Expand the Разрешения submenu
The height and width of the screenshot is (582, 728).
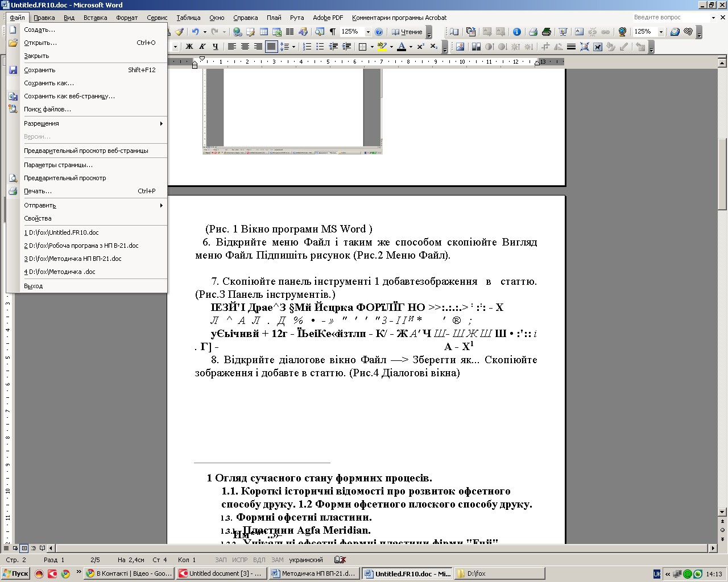pos(86,123)
